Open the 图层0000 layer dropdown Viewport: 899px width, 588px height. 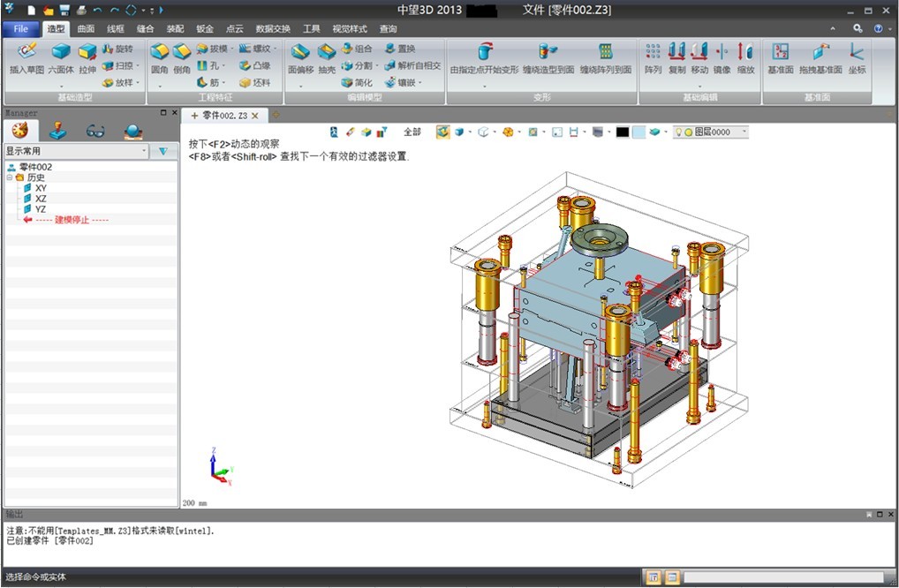(744, 132)
